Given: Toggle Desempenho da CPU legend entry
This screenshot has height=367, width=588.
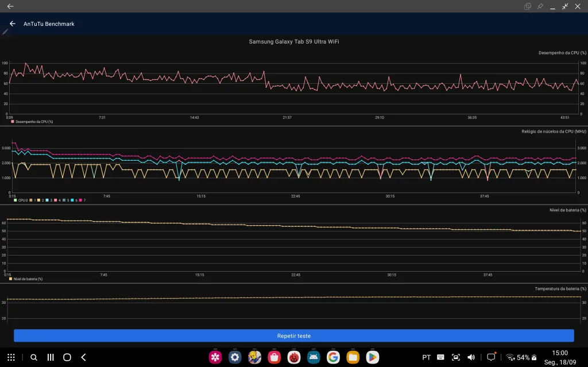Looking at the screenshot, I should point(32,122).
